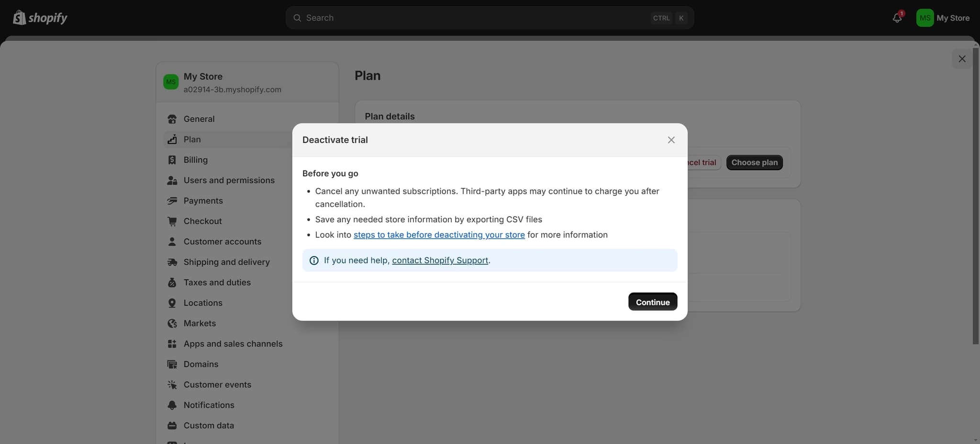Click the Customer events icon
This screenshot has width=980, height=444.
[172, 385]
